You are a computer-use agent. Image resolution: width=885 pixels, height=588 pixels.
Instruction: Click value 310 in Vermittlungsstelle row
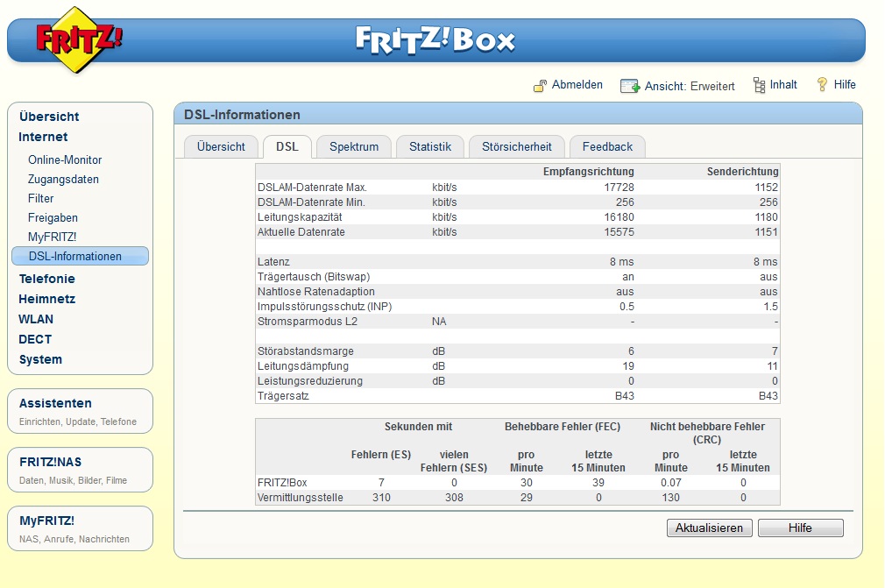(381, 498)
